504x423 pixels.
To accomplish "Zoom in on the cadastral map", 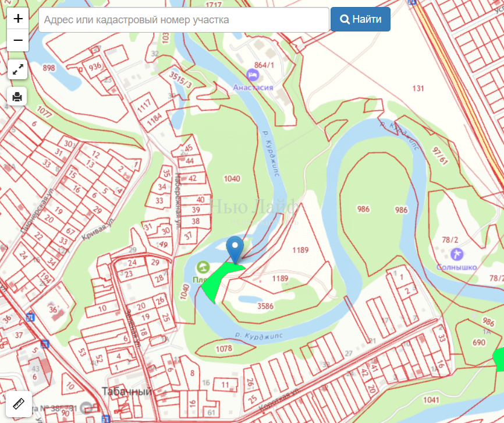I will coord(18,19).
